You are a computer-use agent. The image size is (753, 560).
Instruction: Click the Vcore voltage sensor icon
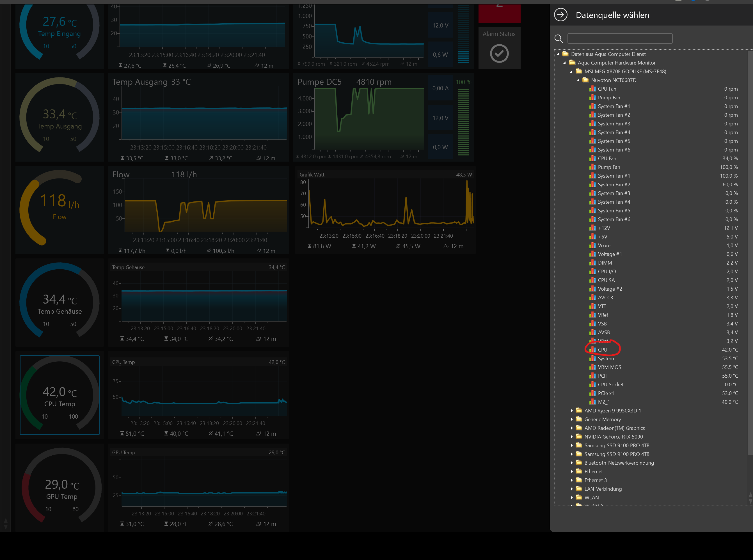(x=592, y=245)
